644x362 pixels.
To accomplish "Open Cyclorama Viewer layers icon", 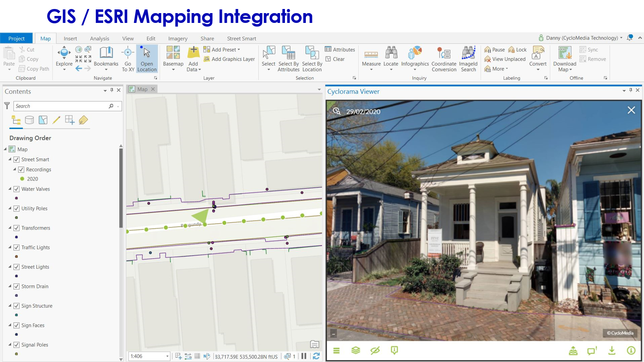I will click(356, 351).
